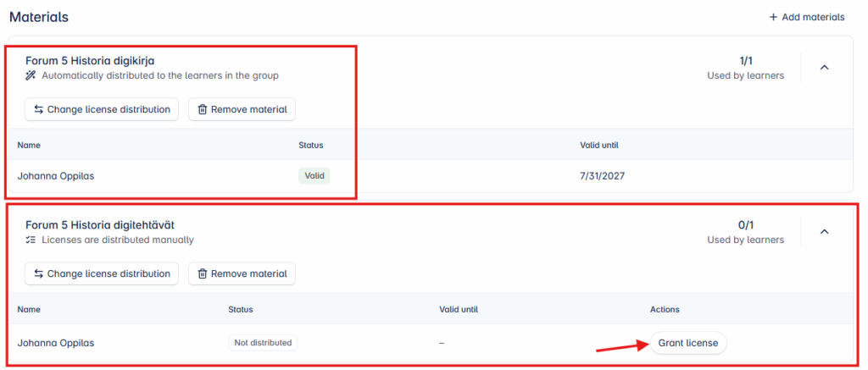This screenshot has width=868, height=370.
Task: Click the 1/1 Used by learners counter
Action: (746, 69)
